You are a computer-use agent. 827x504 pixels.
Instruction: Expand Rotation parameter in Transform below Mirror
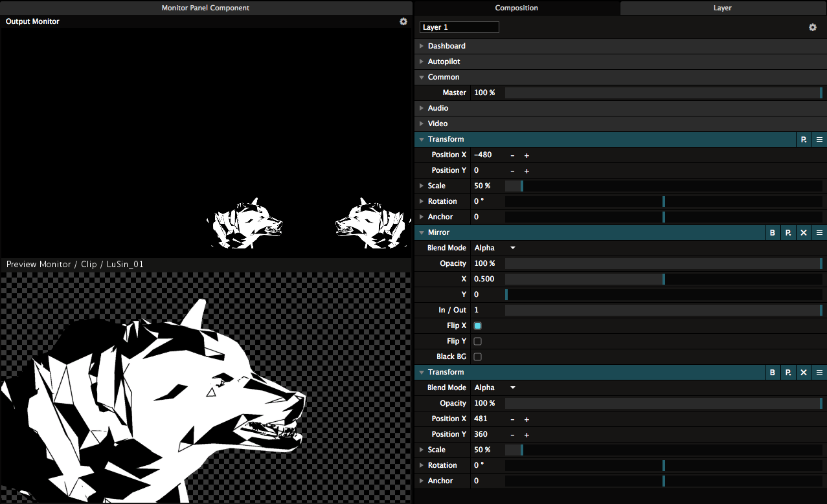(422, 465)
